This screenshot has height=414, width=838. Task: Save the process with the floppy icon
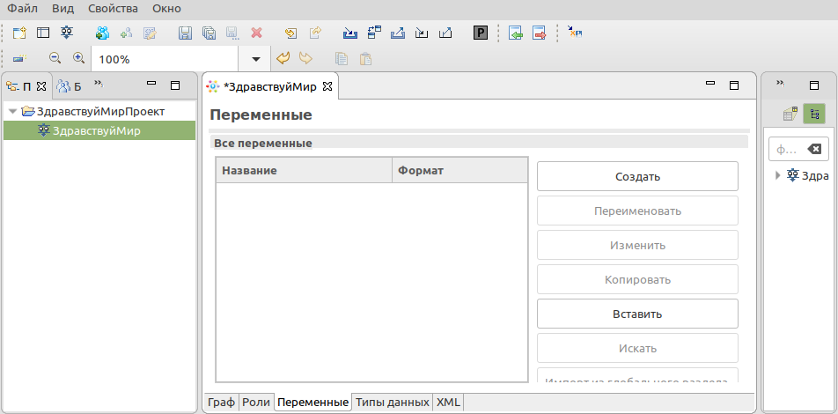(185, 33)
